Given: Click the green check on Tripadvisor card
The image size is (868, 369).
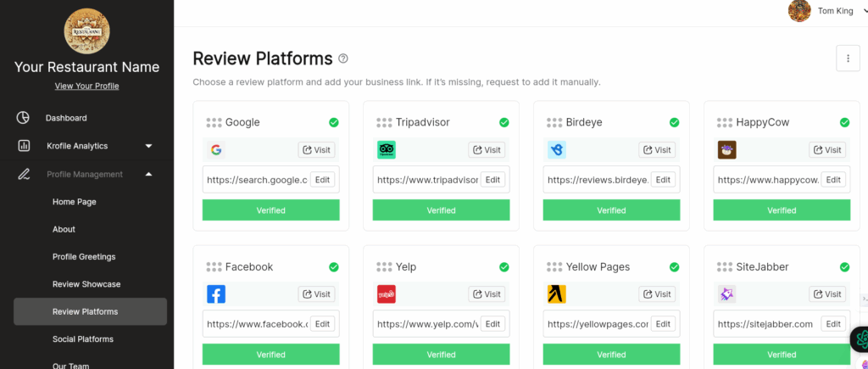Looking at the screenshot, I should point(504,122).
